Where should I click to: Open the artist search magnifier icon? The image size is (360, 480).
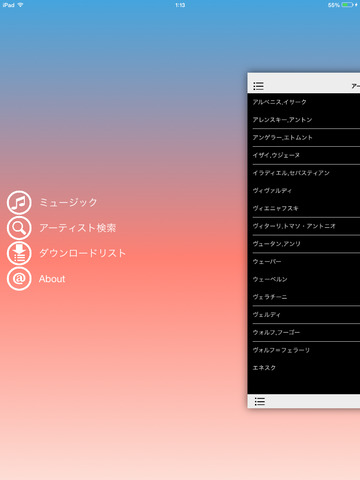click(x=19, y=228)
